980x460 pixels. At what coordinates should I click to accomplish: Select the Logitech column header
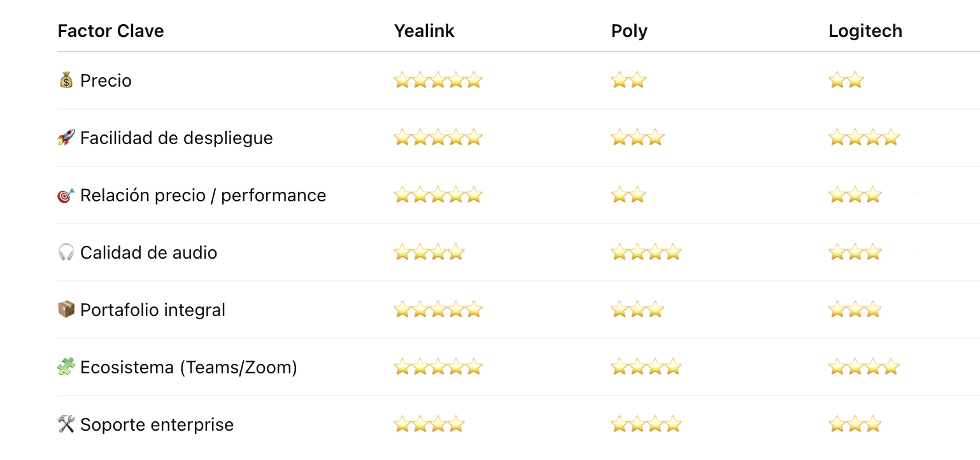tap(865, 31)
